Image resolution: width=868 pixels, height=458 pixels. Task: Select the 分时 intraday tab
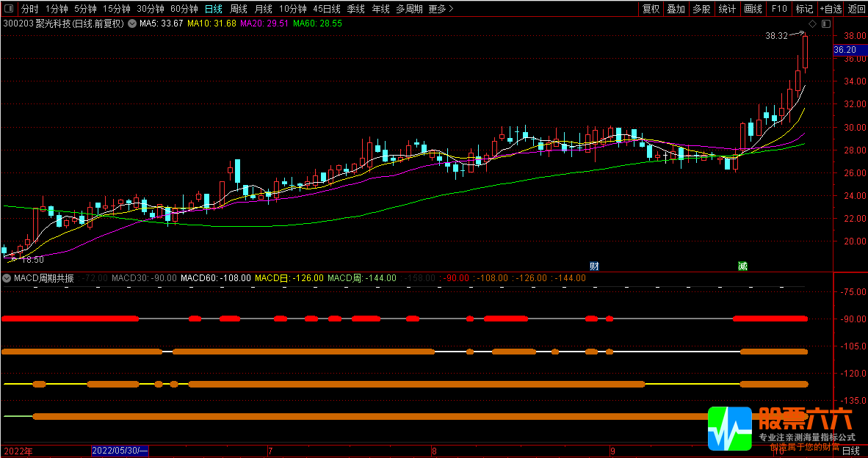point(30,9)
